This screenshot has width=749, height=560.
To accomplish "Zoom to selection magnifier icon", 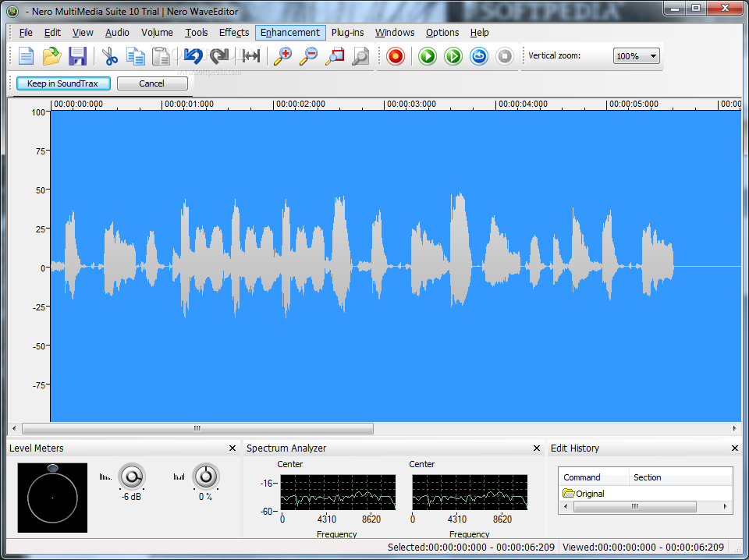I will pos(335,56).
